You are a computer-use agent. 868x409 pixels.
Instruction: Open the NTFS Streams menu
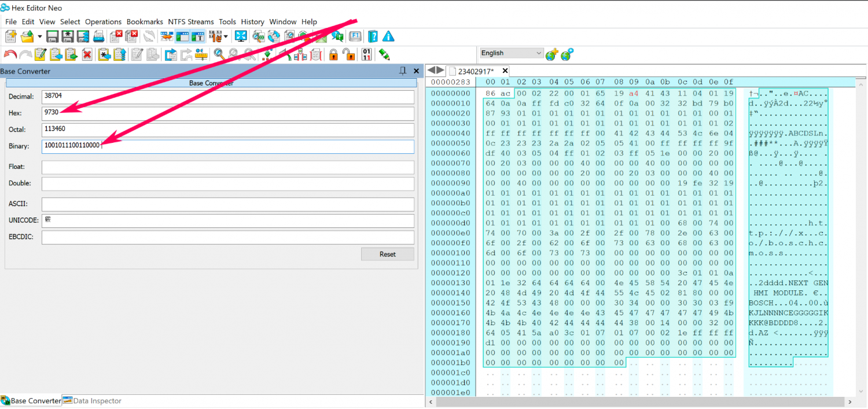coord(191,21)
